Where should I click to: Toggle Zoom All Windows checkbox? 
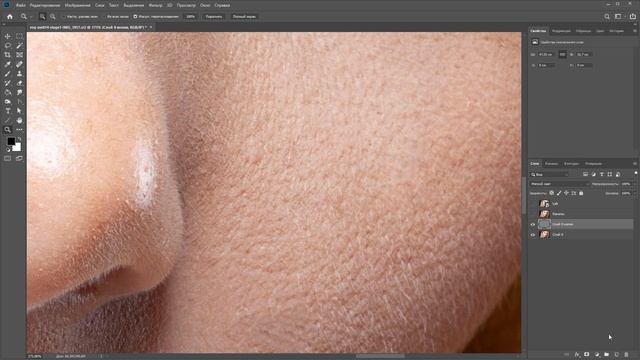[104, 17]
